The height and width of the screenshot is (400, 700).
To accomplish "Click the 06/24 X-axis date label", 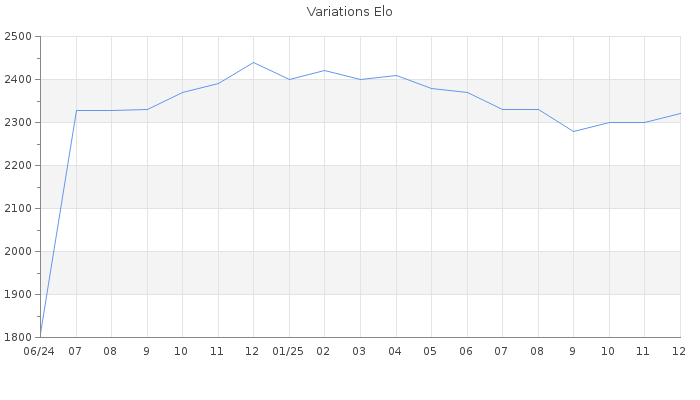I will (x=39, y=352).
